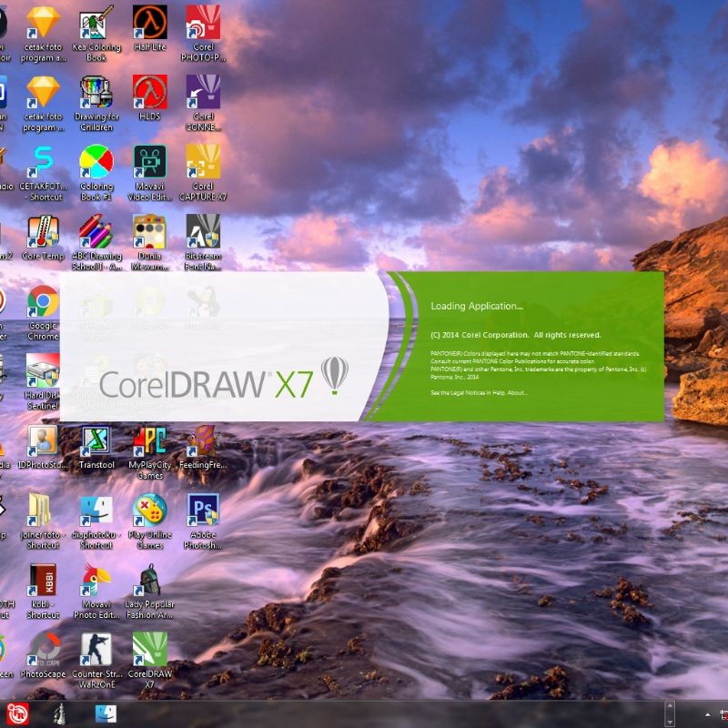The height and width of the screenshot is (728, 728).
Task: Launch Counter-Strike WaRzOnE shortcut
Action: 96,661
